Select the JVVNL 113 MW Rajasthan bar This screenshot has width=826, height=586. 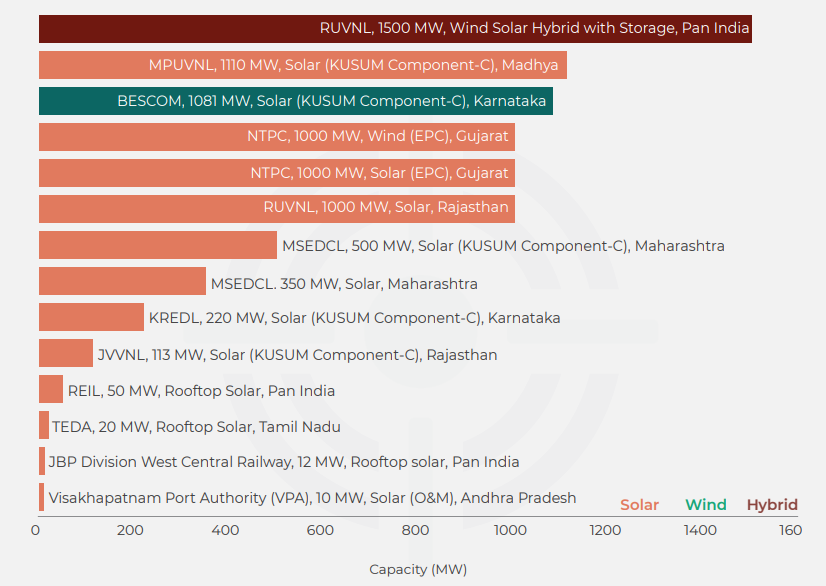66,354
